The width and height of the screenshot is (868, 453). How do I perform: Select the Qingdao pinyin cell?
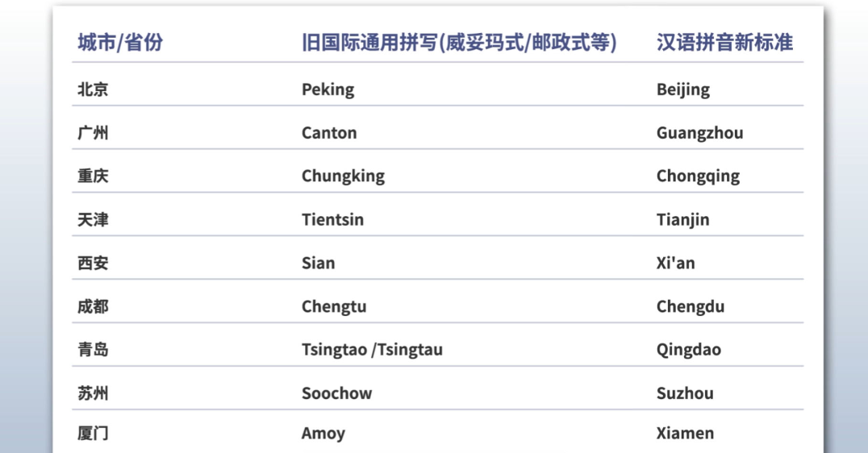(689, 350)
